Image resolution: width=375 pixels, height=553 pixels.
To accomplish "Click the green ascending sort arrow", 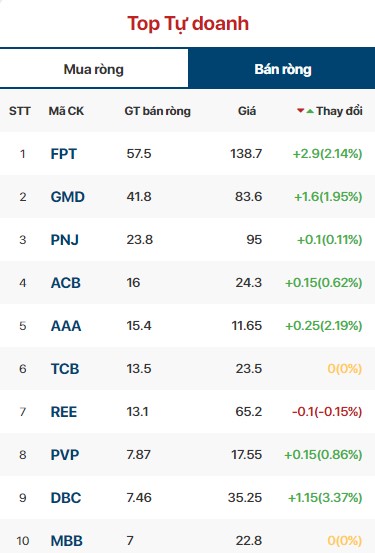I will 310,111.
